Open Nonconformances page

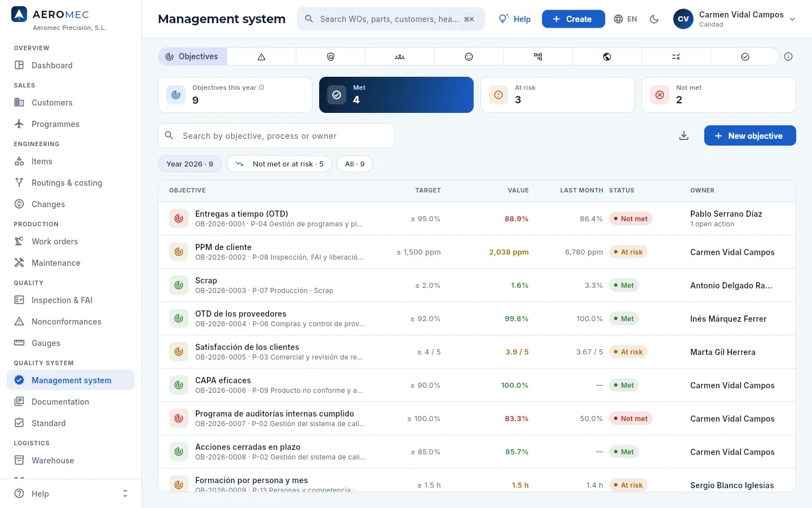[71, 322]
